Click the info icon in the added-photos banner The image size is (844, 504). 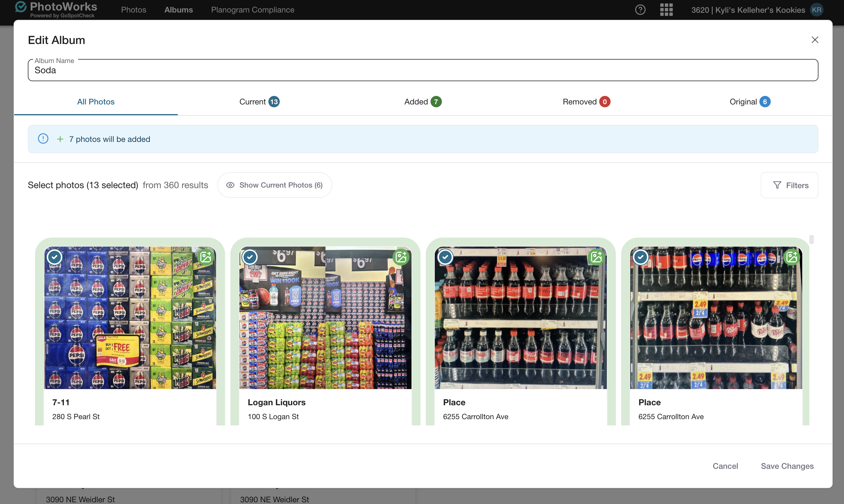[43, 138]
